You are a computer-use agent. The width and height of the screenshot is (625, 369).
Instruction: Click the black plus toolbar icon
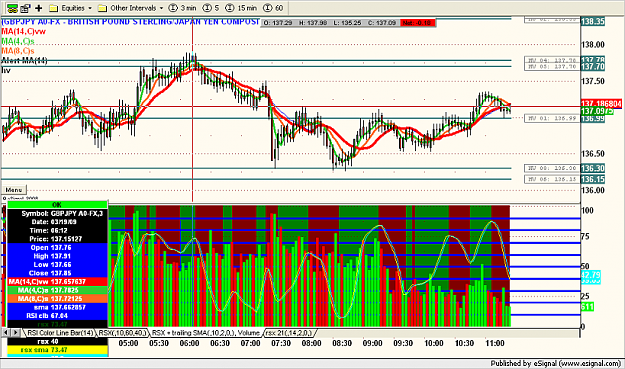[39, 8]
